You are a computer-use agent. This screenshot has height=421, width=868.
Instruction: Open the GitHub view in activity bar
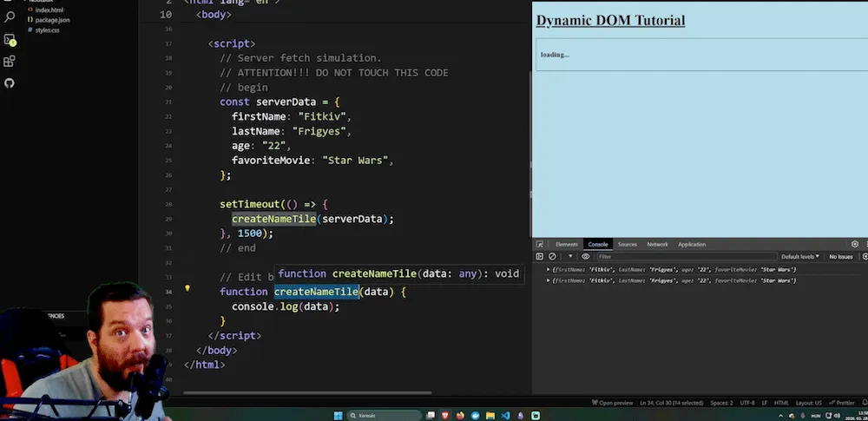click(x=10, y=83)
